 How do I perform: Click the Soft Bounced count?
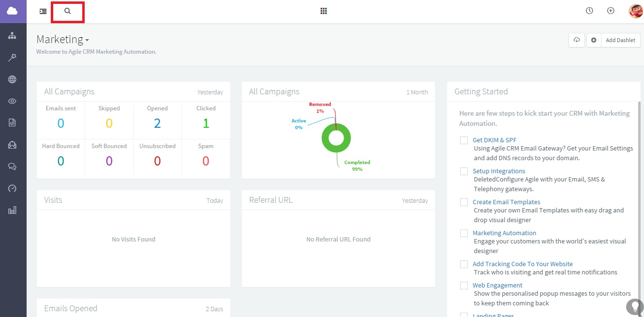[x=109, y=161]
